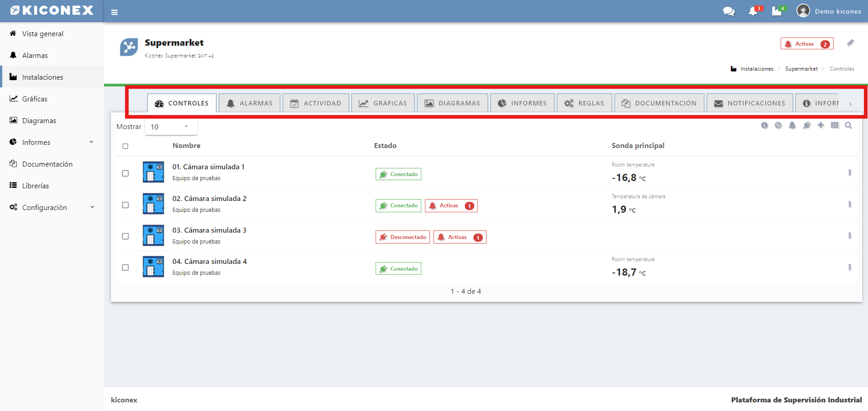
Task: Open the chat messages icon
Action: (729, 11)
